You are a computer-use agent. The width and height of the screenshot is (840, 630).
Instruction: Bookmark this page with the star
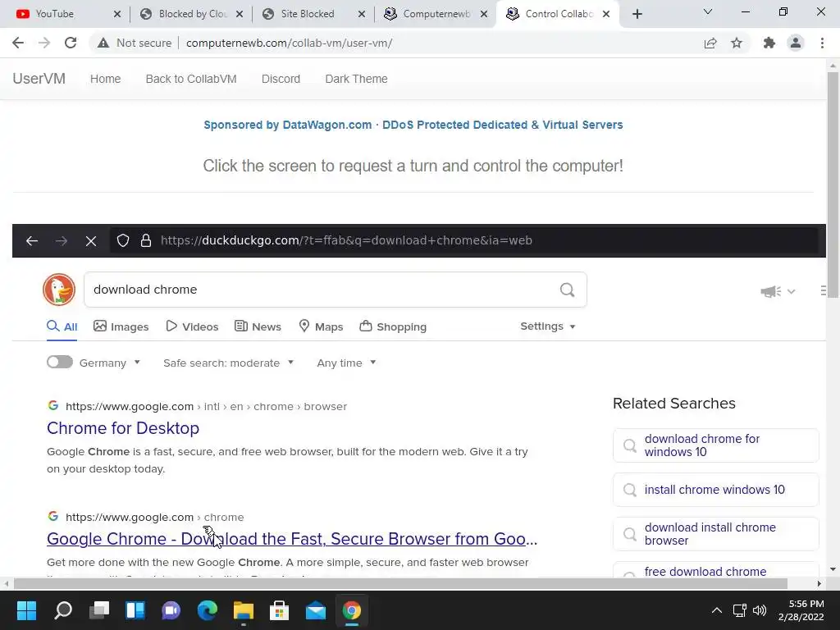[x=737, y=43]
